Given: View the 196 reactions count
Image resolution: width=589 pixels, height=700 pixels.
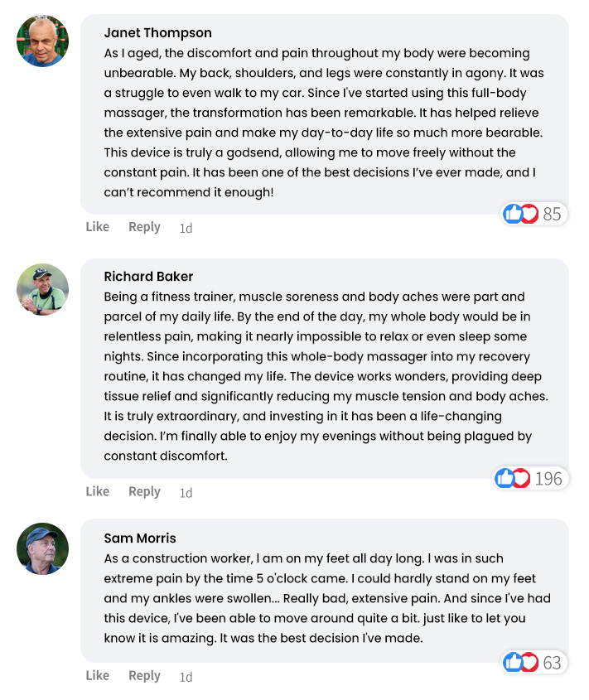Looking at the screenshot, I should pyautogui.click(x=548, y=479).
